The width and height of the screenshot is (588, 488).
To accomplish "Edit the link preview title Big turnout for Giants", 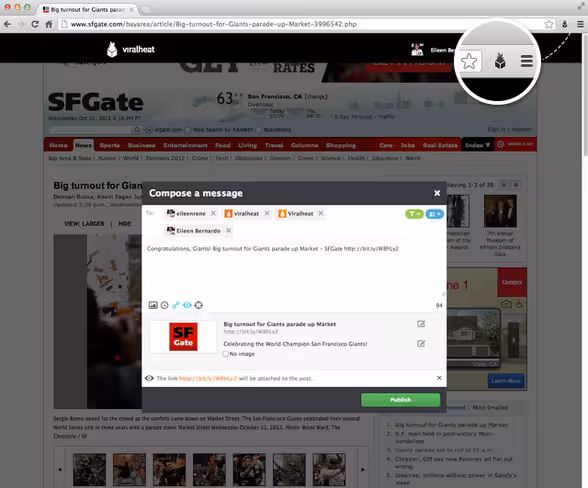I will tap(421, 324).
